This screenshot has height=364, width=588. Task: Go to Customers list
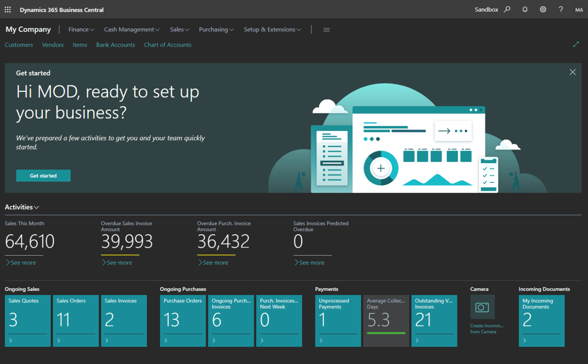[19, 45]
